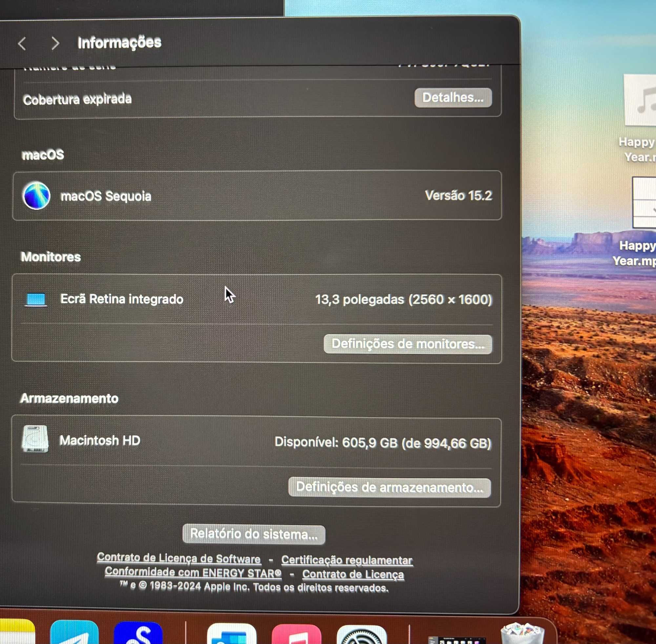The width and height of the screenshot is (656, 644).
Task: Click the 'Monitores' section heading
Action: pyautogui.click(x=51, y=257)
